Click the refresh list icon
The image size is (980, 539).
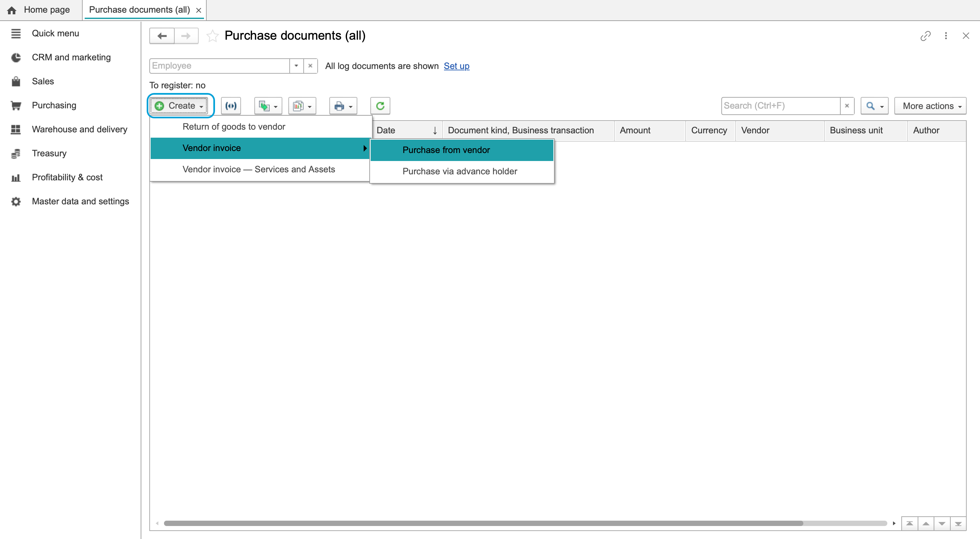point(380,106)
